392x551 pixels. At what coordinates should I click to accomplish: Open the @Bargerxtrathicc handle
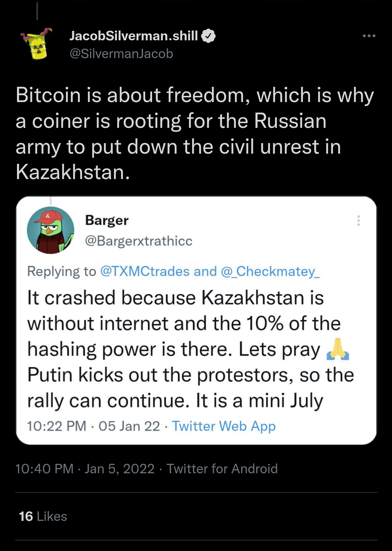tap(139, 241)
